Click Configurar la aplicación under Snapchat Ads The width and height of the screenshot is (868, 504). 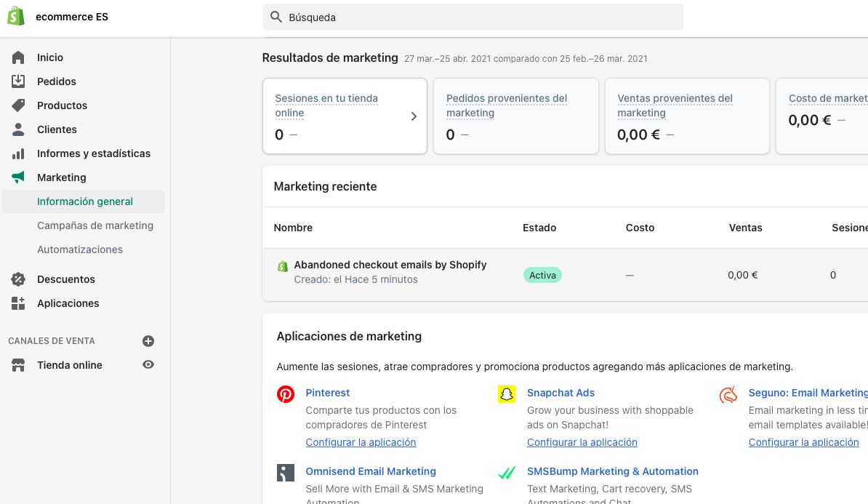pos(582,442)
